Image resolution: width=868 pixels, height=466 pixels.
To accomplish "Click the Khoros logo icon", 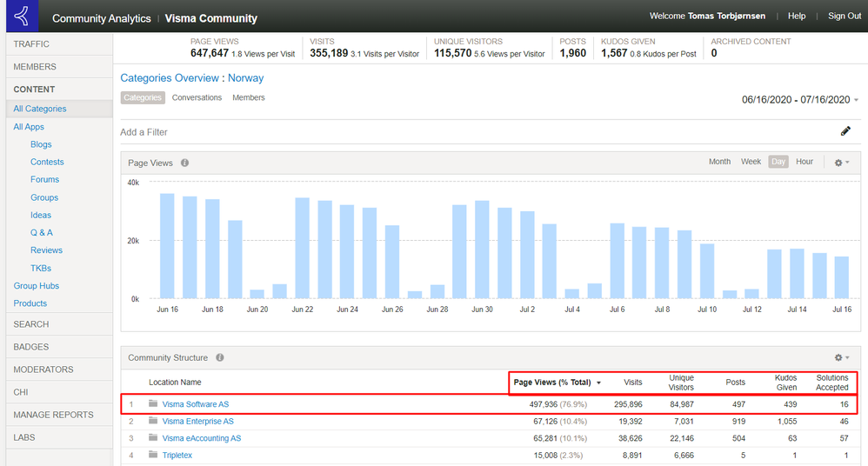I will coord(22,16).
